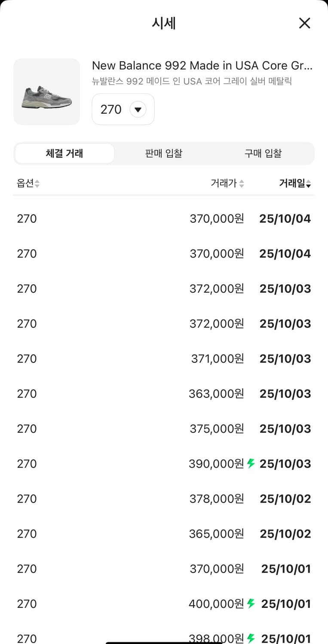The height and width of the screenshot is (644, 328).
Task: Tap the New Balance 992 shoe thumbnail
Action: [x=47, y=92]
